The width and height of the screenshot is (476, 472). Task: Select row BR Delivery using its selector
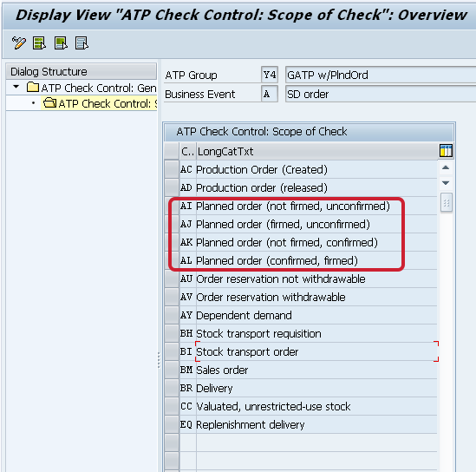[x=172, y=388]
